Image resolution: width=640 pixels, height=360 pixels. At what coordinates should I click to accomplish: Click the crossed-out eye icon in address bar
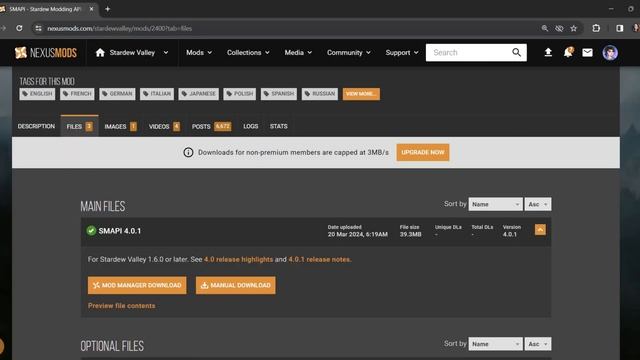tap(559, 28)
